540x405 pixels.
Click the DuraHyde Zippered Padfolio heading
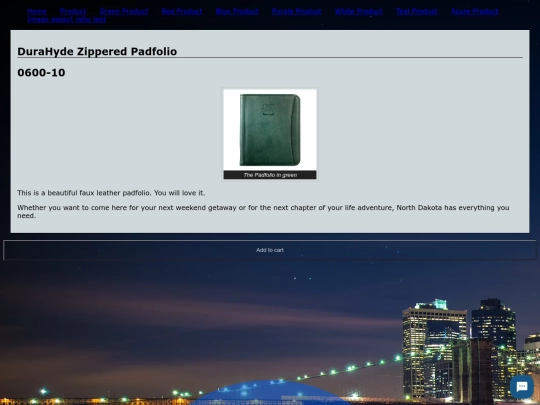tap(97, 51)
